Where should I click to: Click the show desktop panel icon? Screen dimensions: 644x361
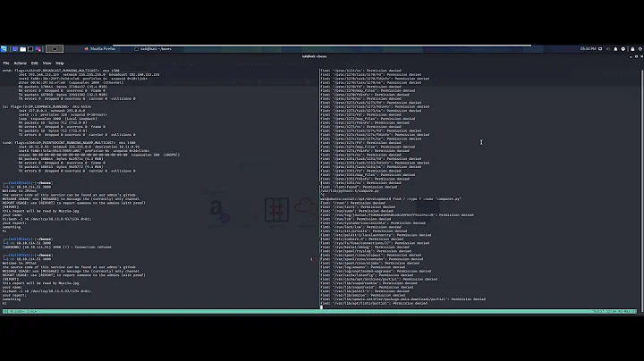[15, 49]
